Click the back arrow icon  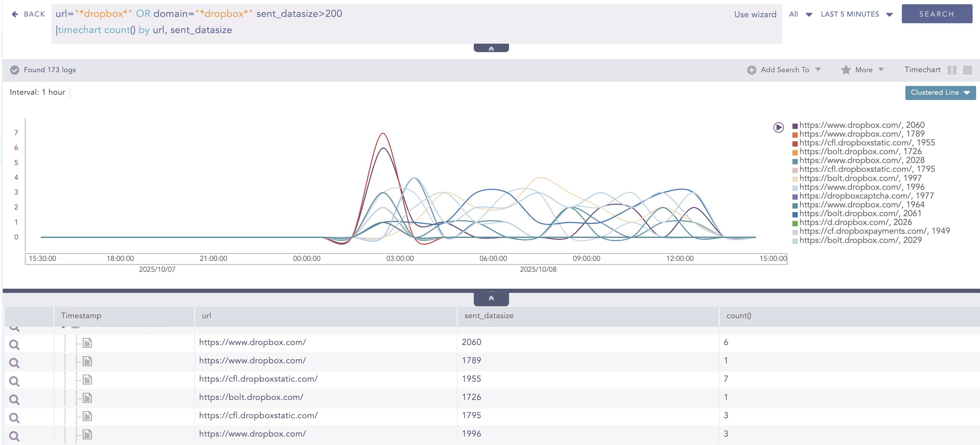[x=15, y=14]
